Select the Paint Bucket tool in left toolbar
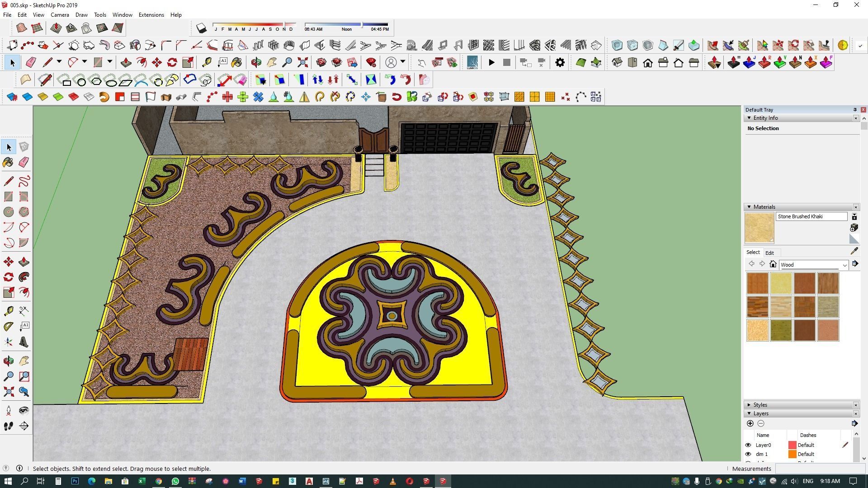The height and width of the screenshot is (488, 868). [x=8, y=162]
